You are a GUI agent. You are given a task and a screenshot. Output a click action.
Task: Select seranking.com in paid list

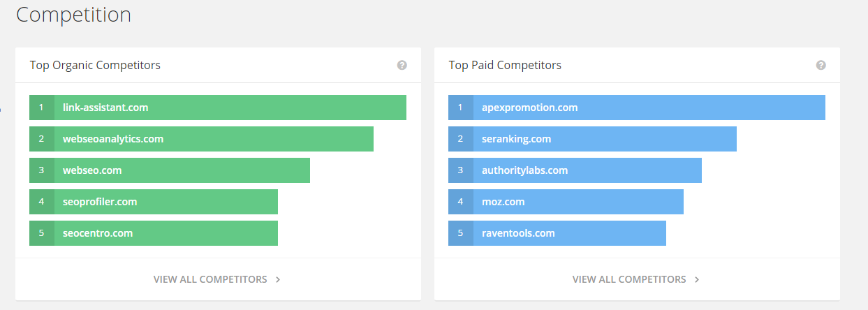coord(516,139)
